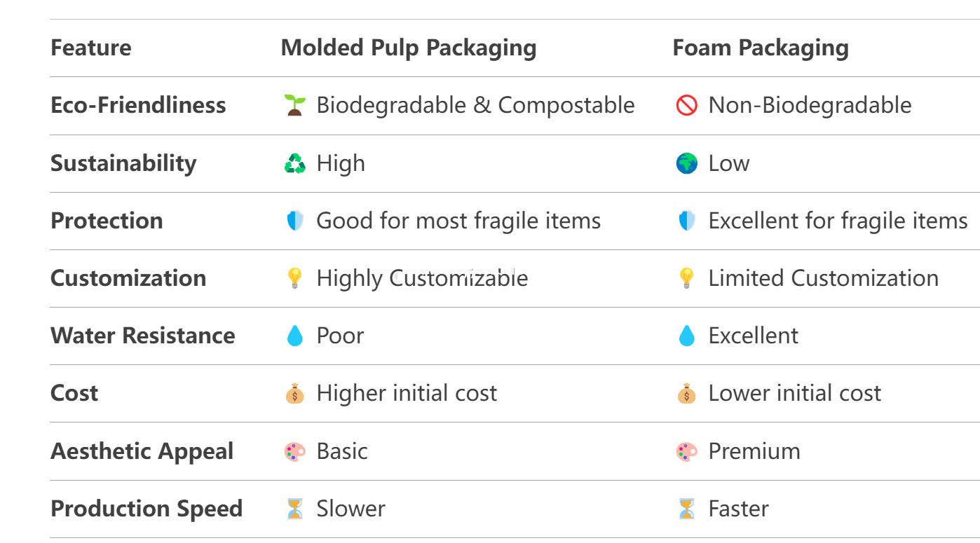Click the seedling icon beside Biodegradable & Compostable
Viewport: 980px width, 543px height.
click(x=295, y=106)
